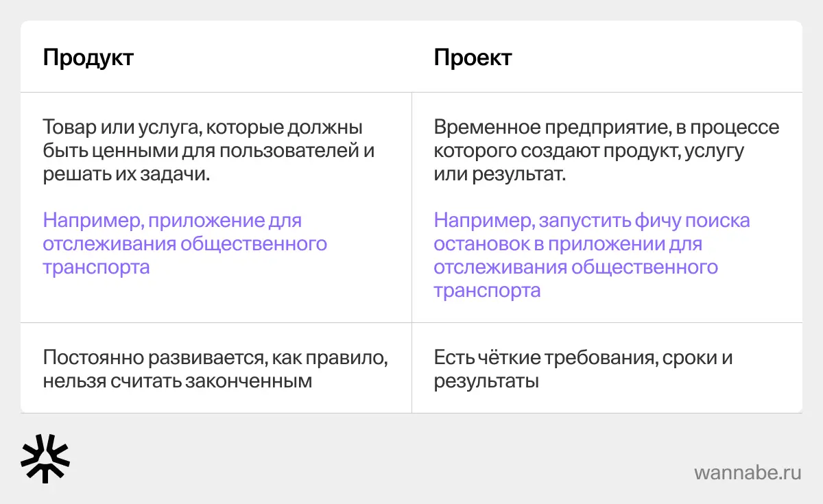
Task: Click the word 'транспорта' in left purple text
Action: coord(96,267)
